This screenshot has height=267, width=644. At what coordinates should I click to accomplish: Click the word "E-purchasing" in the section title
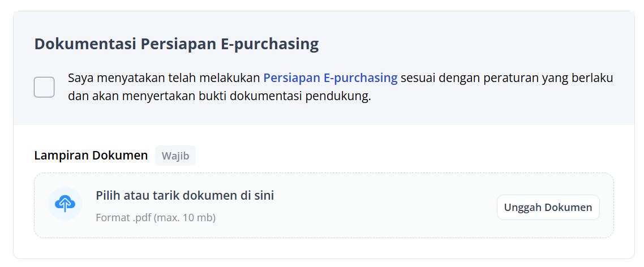click(270, 45)
